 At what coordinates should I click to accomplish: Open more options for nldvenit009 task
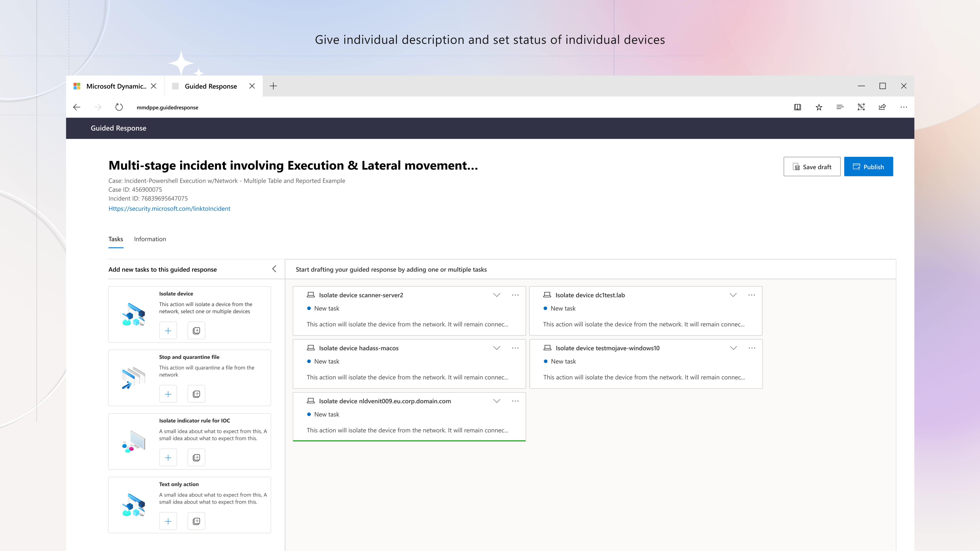click(x=515, y=401)
